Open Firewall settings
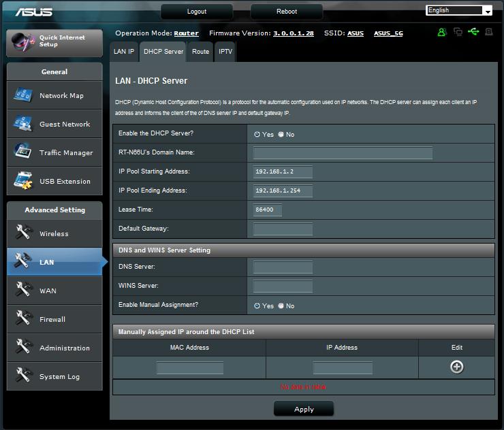This screenshot has height=430, width=504. (54, 319)
